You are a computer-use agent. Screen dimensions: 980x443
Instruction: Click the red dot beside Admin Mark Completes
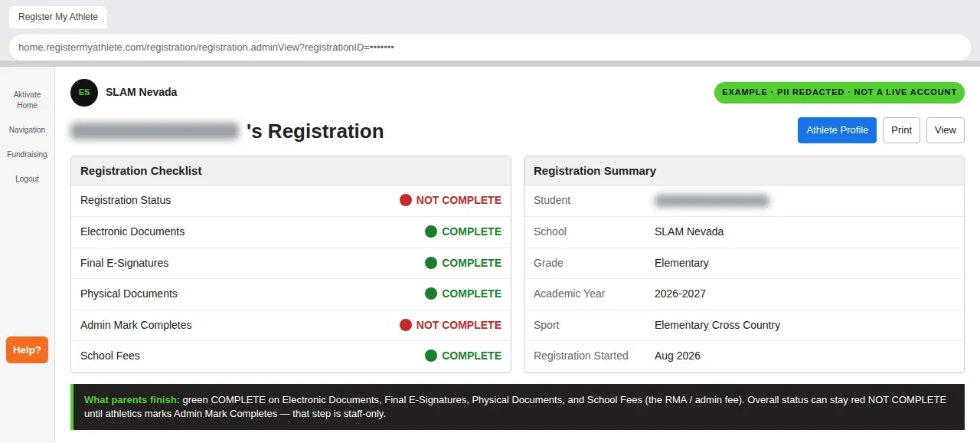pos(406,325)
